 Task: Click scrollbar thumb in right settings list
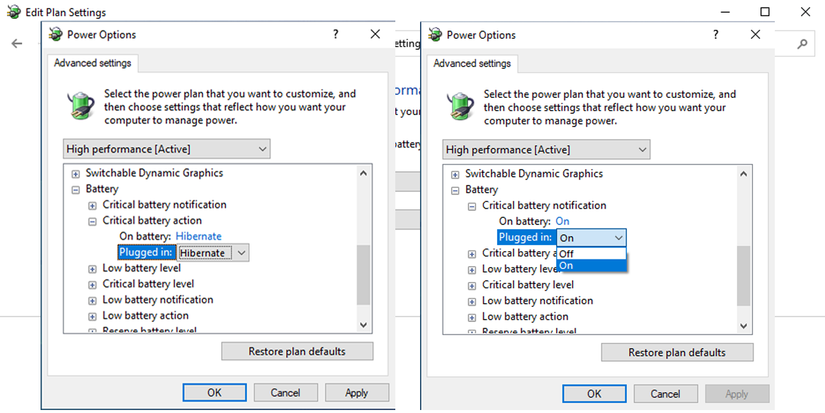click(x=743, y=276)
